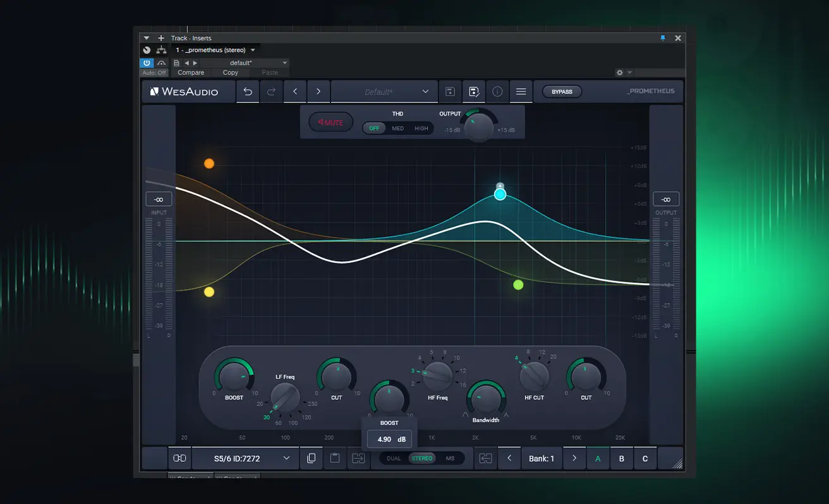Select DUAL channel mode

click(394, 459)
